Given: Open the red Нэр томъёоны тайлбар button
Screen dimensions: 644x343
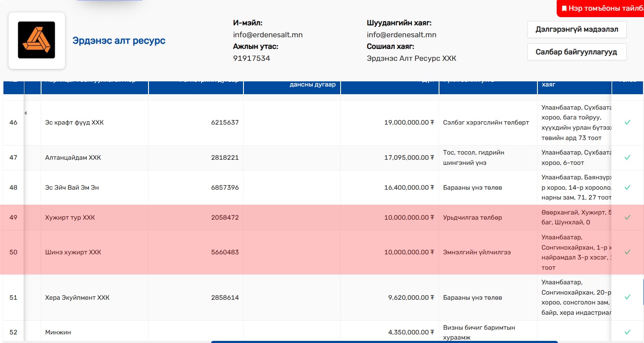Looking at the screenshot, I should pyautogui.click(x=600, y=8).
